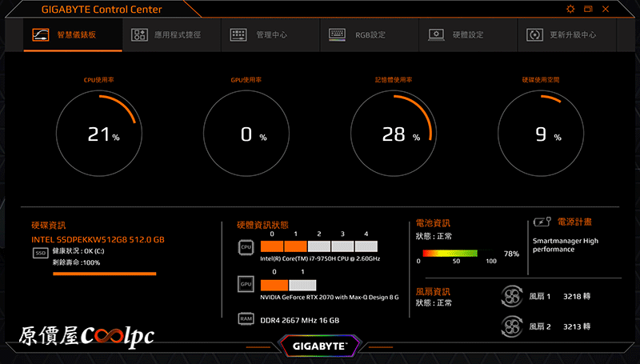Click the 78% battery value
This screenshot has width=640, height=364.
[x=511, y=254]
